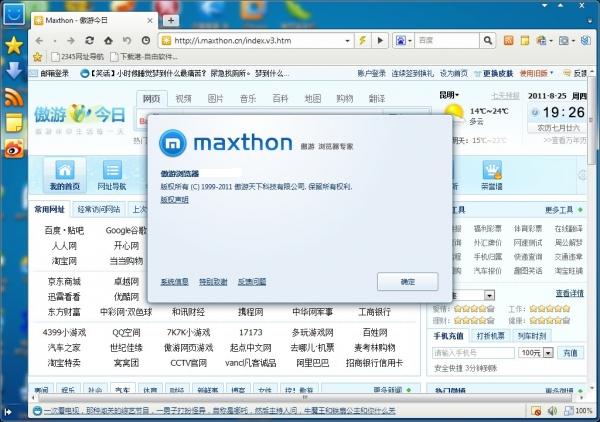Image resolution: width=600 pixels, height=422 pixels.
Task: Click the 百度 search input field
Action: 447,41
